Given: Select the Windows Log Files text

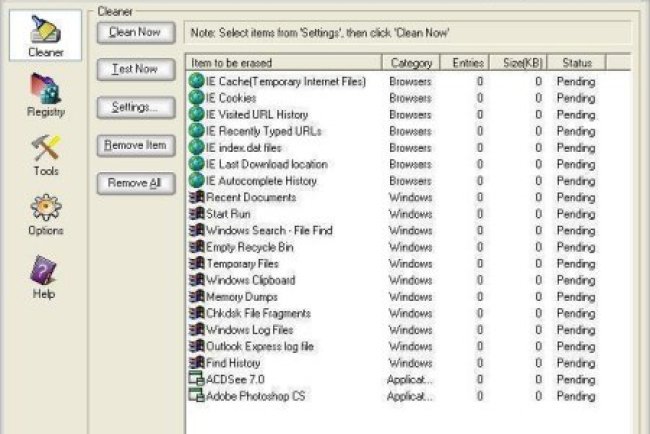Looking at the screenshot, I should 250,330.
